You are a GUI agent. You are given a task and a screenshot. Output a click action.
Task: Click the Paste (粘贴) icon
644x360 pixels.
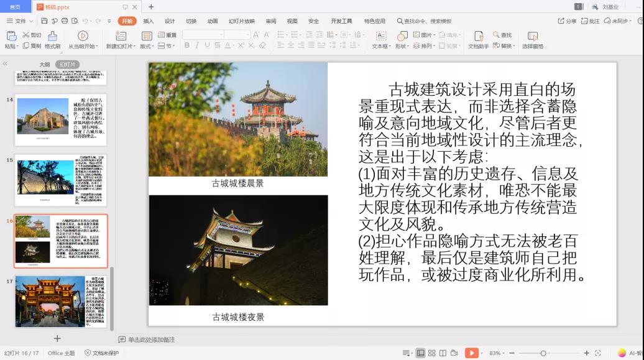(11, 36)
